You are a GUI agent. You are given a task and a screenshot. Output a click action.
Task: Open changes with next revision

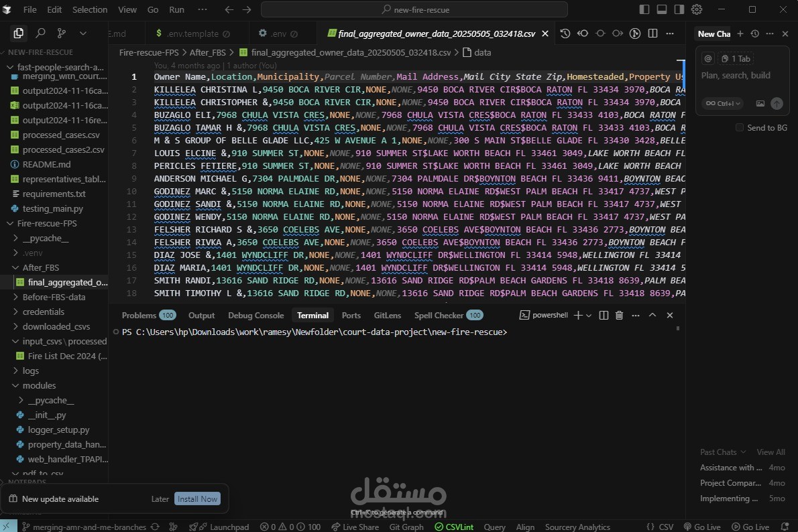pyautogui.click(x=618, y=33)
